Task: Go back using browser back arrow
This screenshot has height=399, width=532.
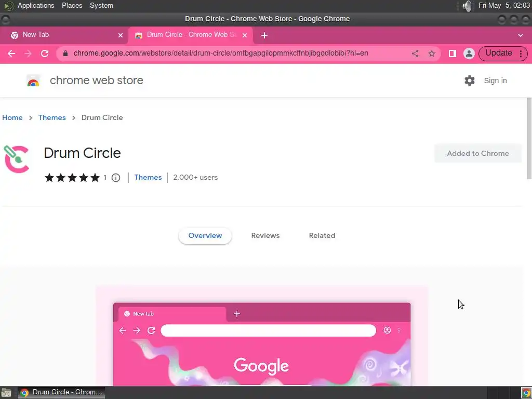Action: pos(11,54)
